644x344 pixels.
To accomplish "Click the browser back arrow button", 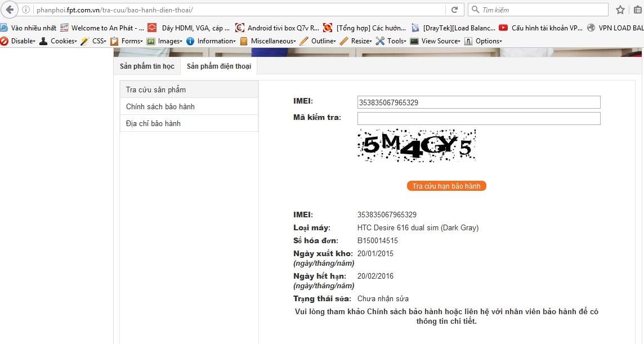I will coord(10,10).
